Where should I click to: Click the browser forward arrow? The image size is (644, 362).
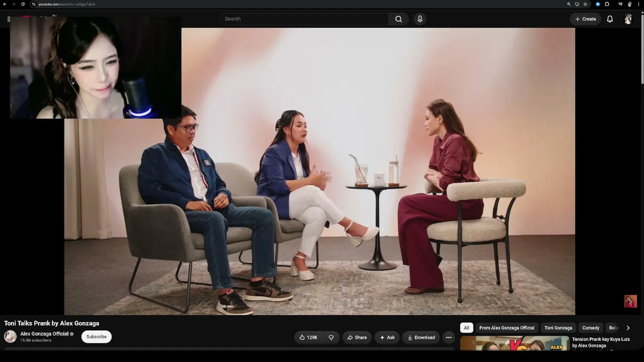tap(14, 4)
